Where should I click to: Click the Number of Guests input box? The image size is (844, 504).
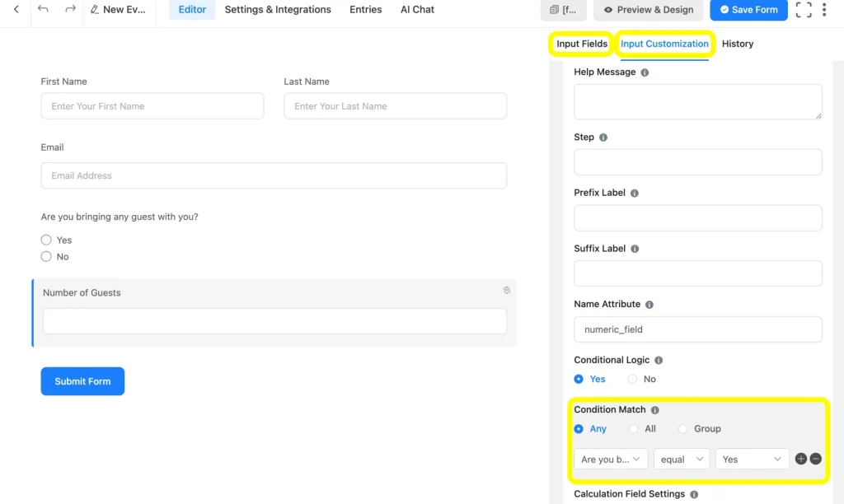click(274, 321)
